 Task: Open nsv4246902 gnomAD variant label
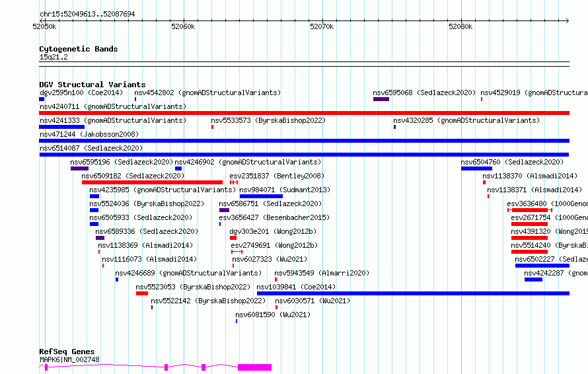pos(248,162)
